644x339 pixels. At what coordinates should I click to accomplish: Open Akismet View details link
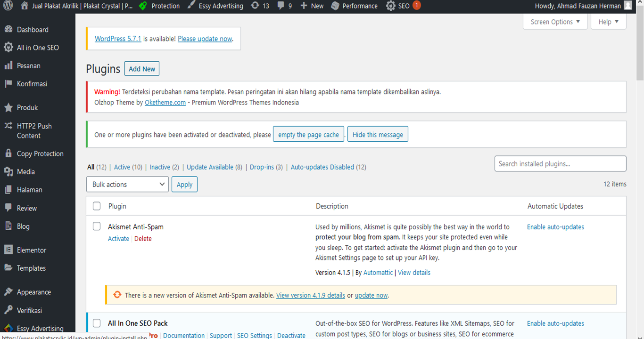414,273
